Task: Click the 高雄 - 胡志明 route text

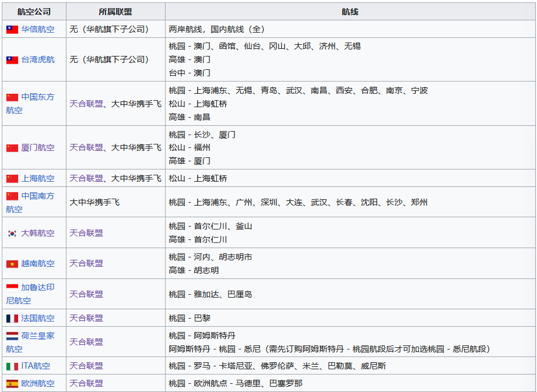Action: point(194,270)
